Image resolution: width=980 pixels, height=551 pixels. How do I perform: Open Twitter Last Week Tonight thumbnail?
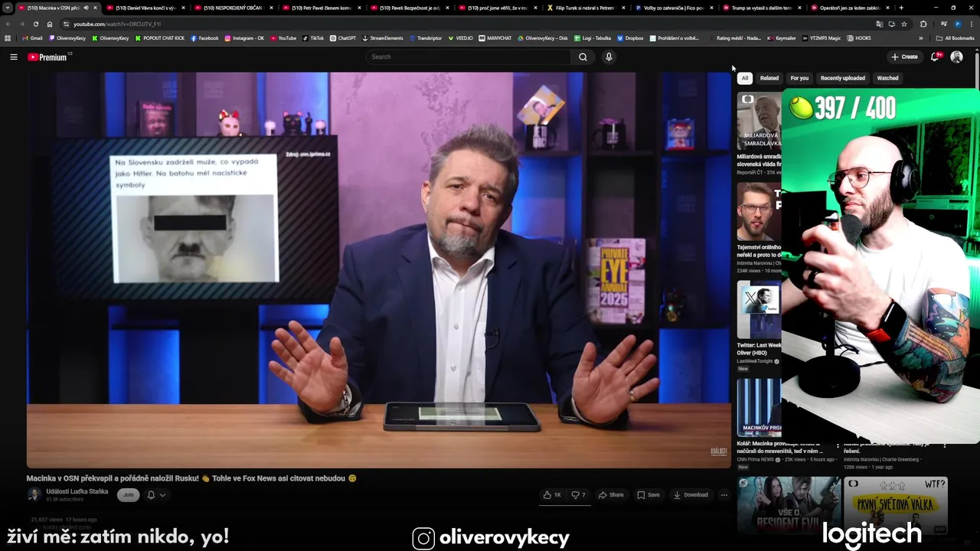pyautogui.click(x=759, y=309)
